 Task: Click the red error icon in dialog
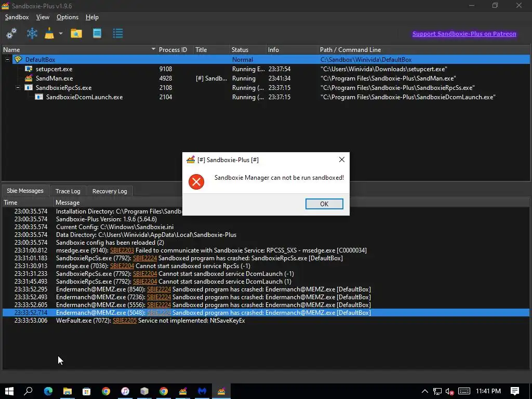196,181
